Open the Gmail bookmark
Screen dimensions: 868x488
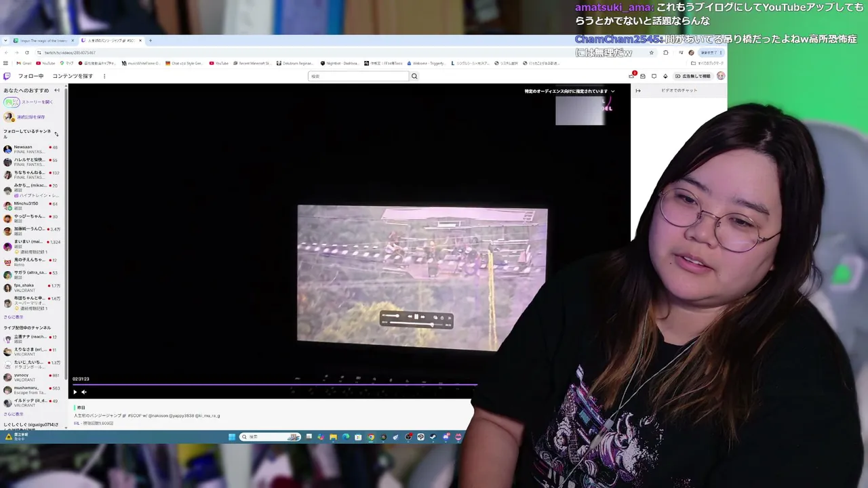click(x=24, y=63)
